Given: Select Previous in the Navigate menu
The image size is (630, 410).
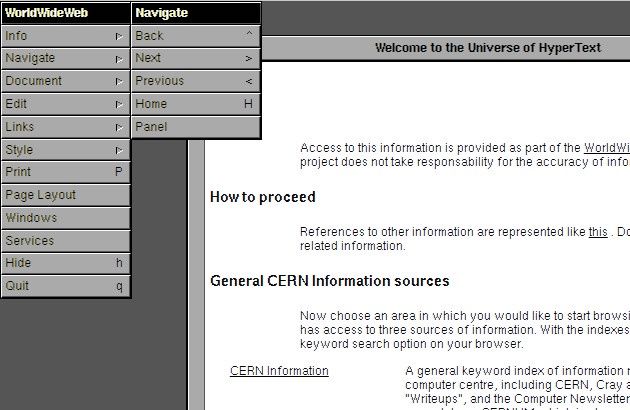Looking at the screenshot, I should 196,81.
